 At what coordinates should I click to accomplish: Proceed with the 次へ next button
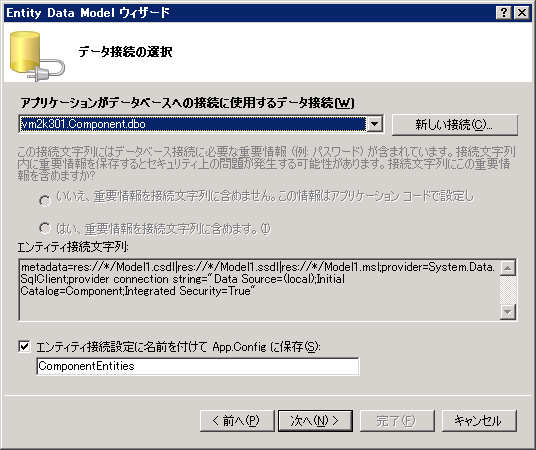pyautogui.click(x=315, y=421)
